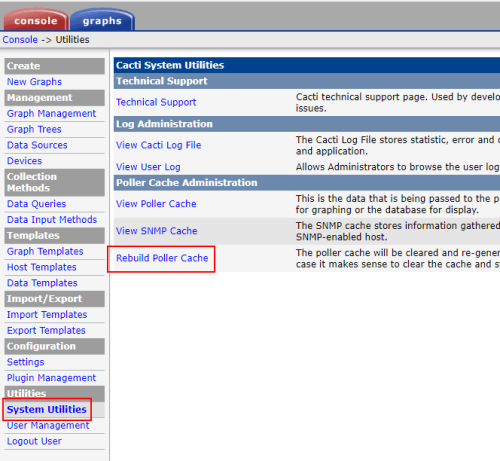This screenshot has height=461, width=500.
Task: Click the 'Allows Administrators to browse' description
Action: coord(398,167)
